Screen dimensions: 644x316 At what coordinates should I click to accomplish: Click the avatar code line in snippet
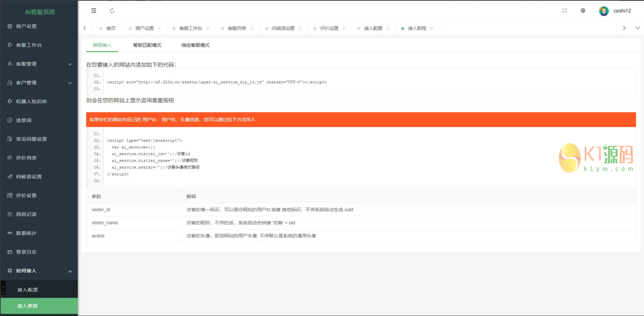pyautogui.click(x=156, y=167)
